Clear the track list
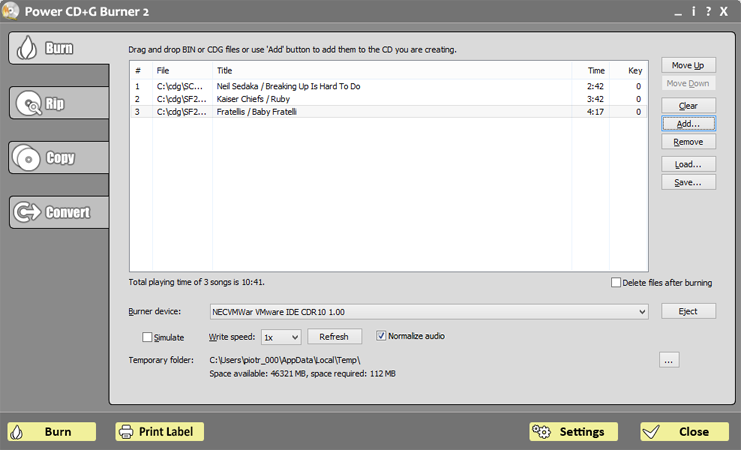 click(688, 105)
